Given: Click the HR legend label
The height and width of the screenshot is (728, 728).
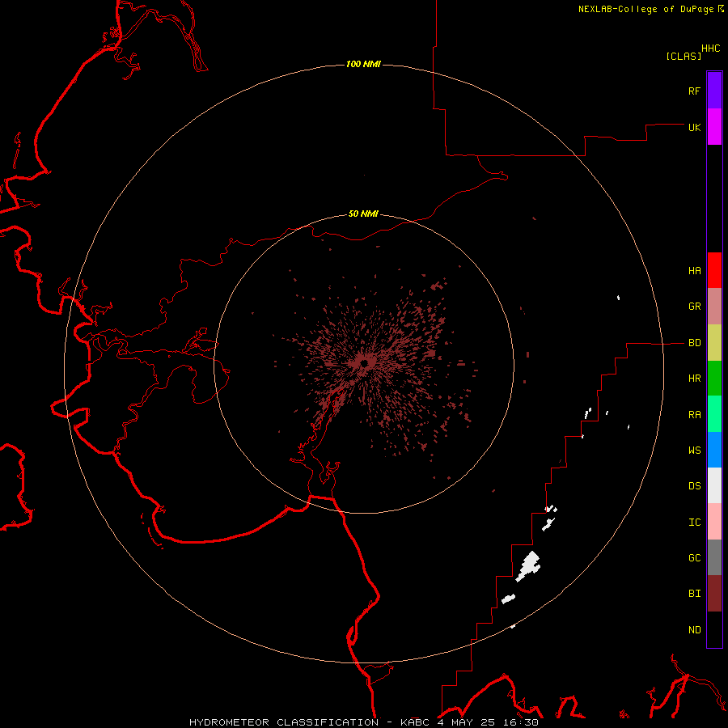Looking at the screenshot, I should 694,379.
